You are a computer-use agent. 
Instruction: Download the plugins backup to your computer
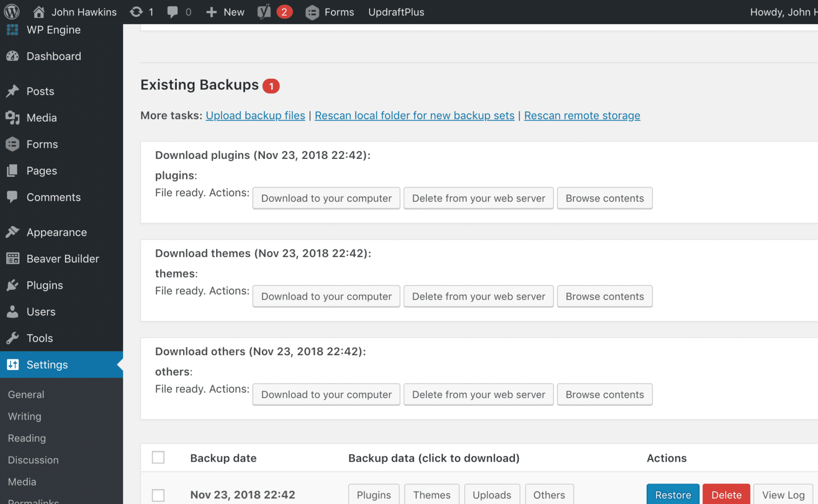(x=326, y=198)
